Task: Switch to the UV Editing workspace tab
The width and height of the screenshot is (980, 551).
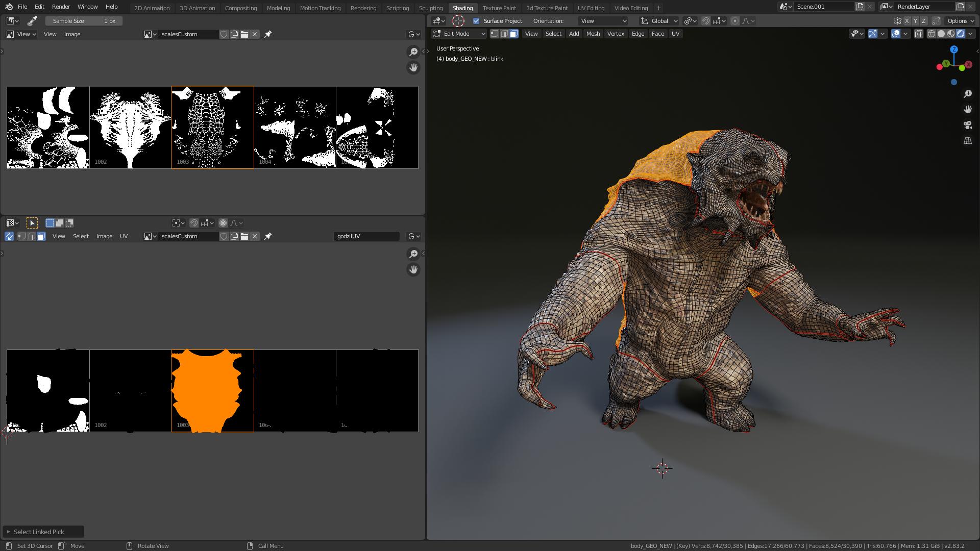Action: tap(591, 8)
